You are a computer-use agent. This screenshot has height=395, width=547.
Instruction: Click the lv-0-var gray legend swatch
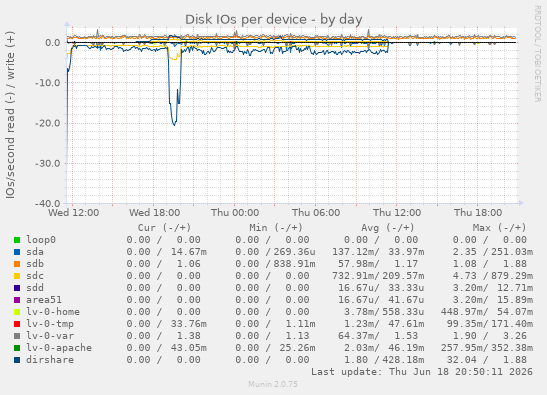pyautogui.click(x=17, y=336)
